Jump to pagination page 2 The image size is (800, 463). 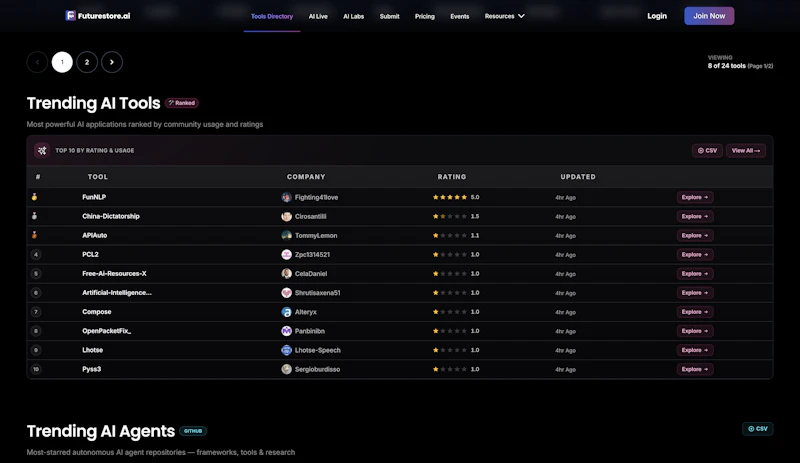pos(87,62)
